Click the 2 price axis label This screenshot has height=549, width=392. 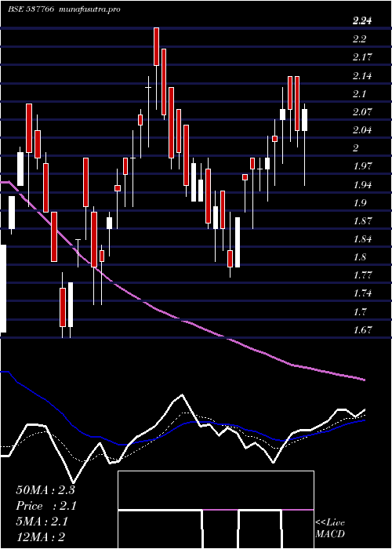(356, 147)
